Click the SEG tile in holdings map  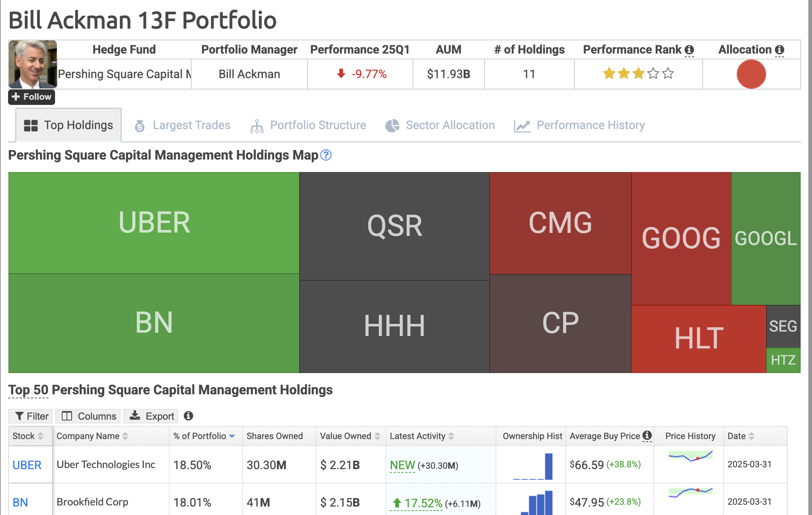click(783, 326)
